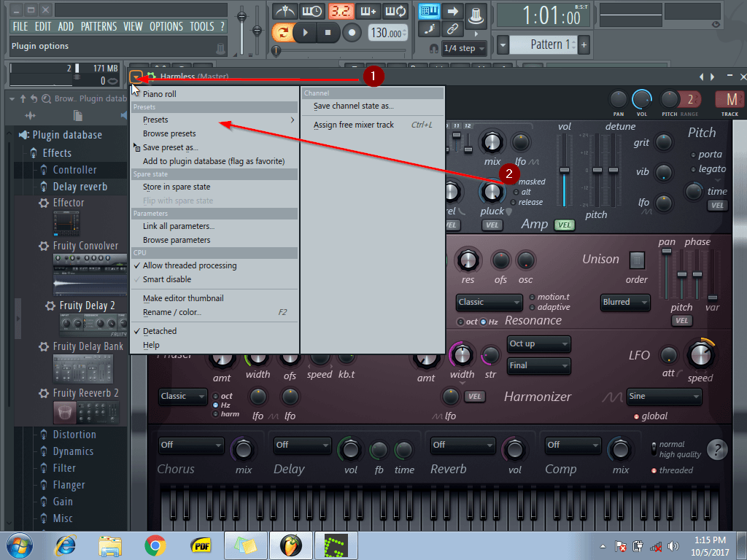This screenshot has width=747, height=560.
Task: Toggle the Amp VEL button
Action: pos(565,225)
